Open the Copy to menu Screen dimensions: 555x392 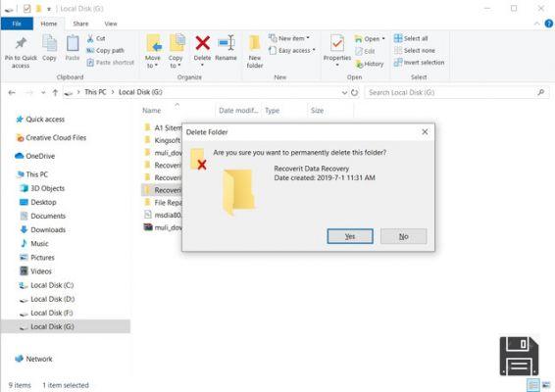tap(176, 51)
